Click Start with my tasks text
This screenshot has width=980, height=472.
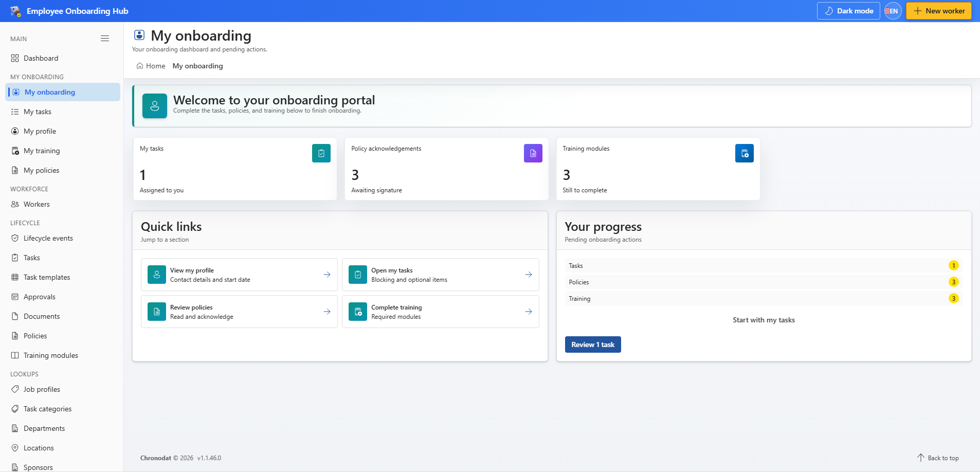pyautogui.click(x=764, y=320)
